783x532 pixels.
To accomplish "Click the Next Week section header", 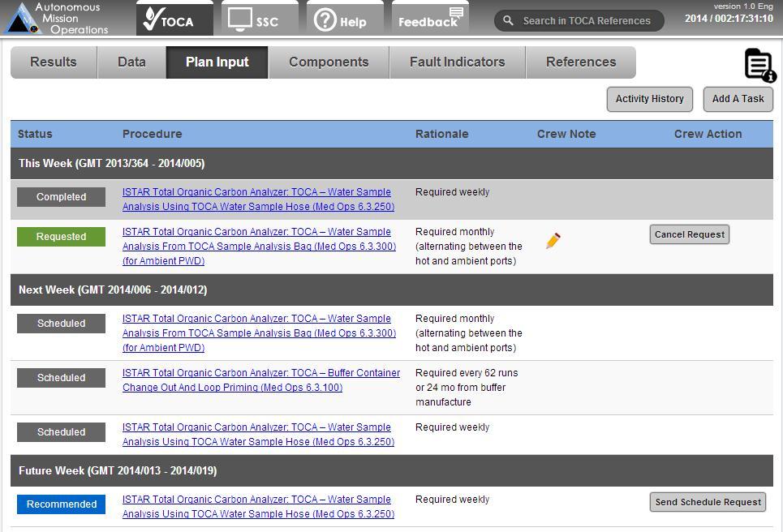I will pyautogui.click(x=391, y=290).
